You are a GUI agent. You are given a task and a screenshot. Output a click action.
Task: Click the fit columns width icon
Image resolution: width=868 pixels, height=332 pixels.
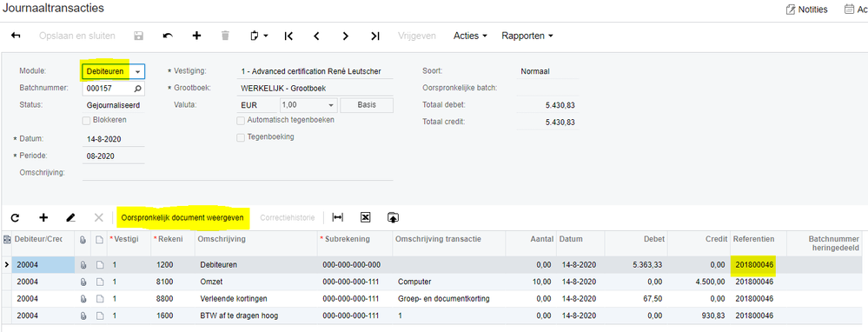[x=337, y=218]
